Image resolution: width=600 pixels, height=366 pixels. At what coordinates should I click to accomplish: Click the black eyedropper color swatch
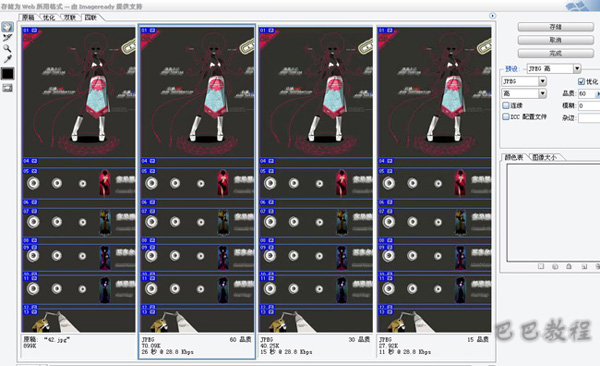coord(7,74)
